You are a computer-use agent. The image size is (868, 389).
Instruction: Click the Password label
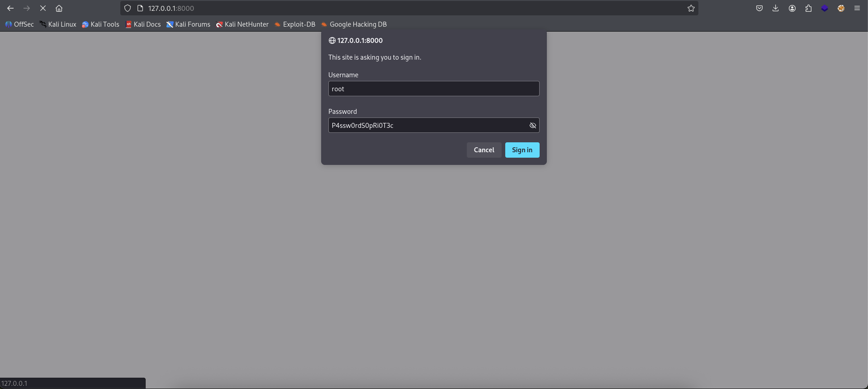pos(342,112)
